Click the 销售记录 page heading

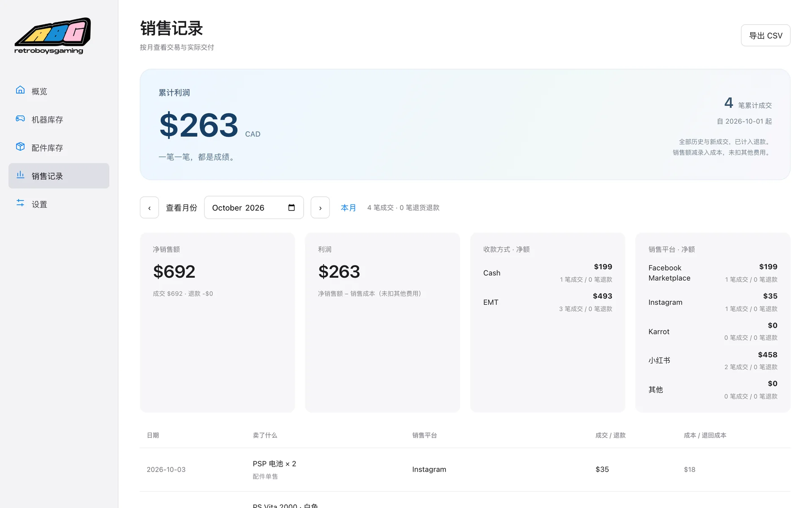[172, 28]
